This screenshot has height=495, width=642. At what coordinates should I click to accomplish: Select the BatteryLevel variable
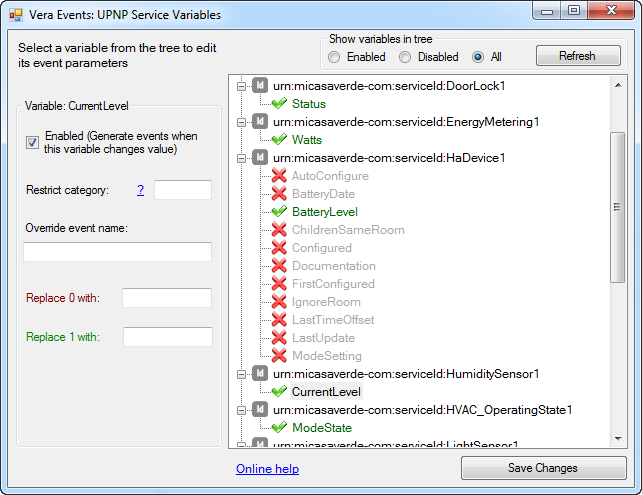coord(325,212)
